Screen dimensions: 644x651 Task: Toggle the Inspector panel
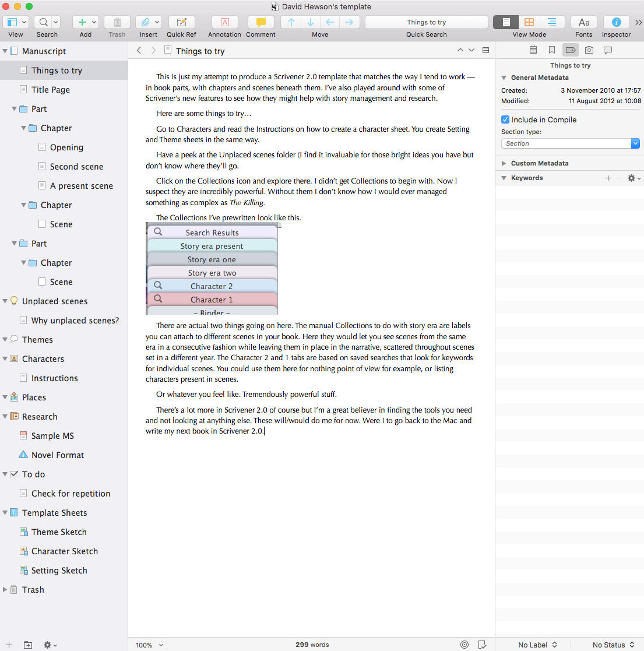coord(616,22)
